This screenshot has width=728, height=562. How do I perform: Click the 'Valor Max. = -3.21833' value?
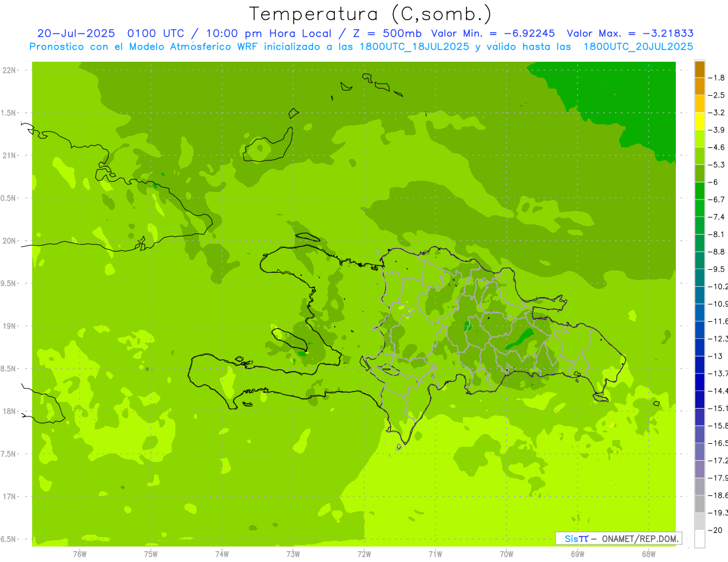point(630,33)
